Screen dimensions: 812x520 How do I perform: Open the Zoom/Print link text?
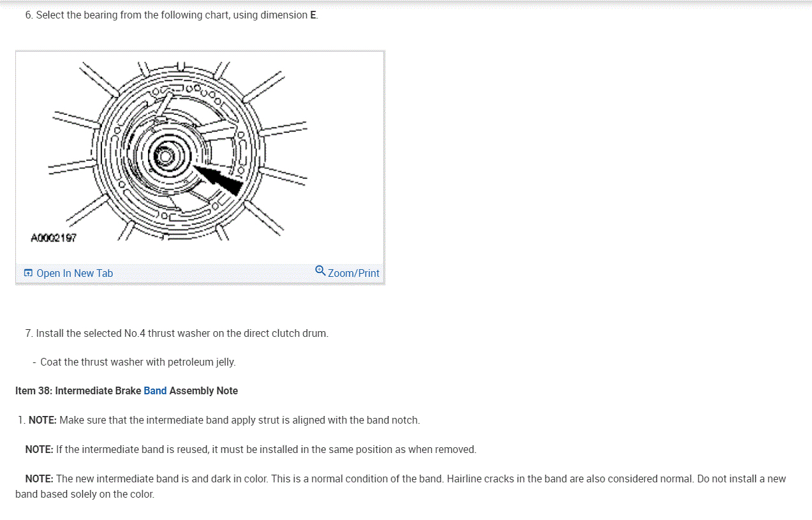click(353, 273)
